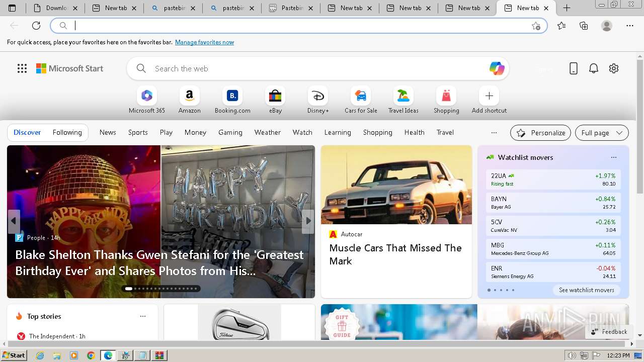Open the Autocar muscle car thumbnail
The height and width of the screenshot is (362, 644).
(x=396, y=185)
